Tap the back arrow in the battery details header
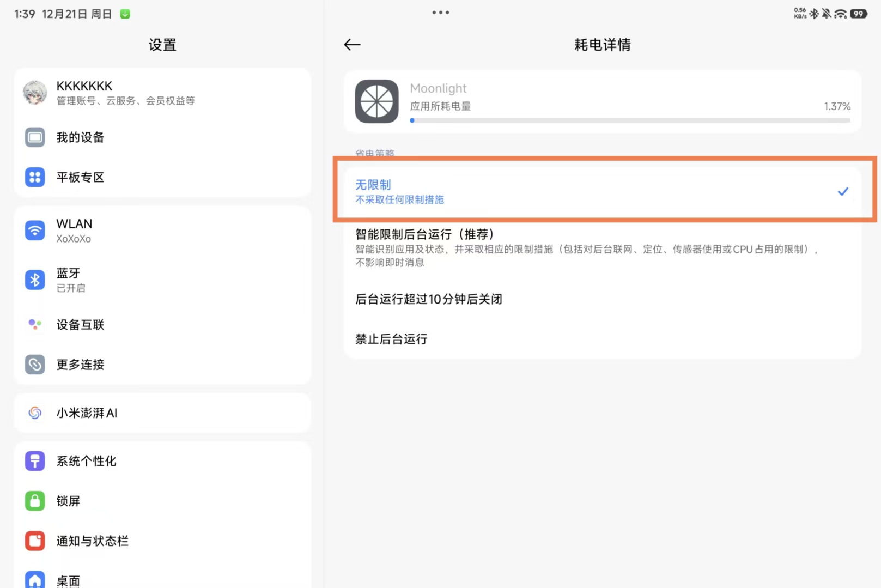Screen dimensions: 881x588 point(352,45)
